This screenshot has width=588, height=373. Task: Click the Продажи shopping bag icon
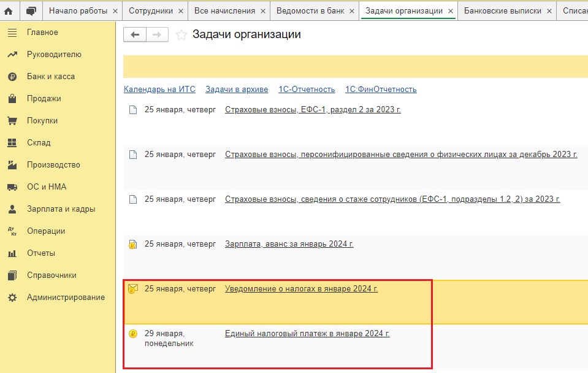pyautogui.click(x=12, y=99)
